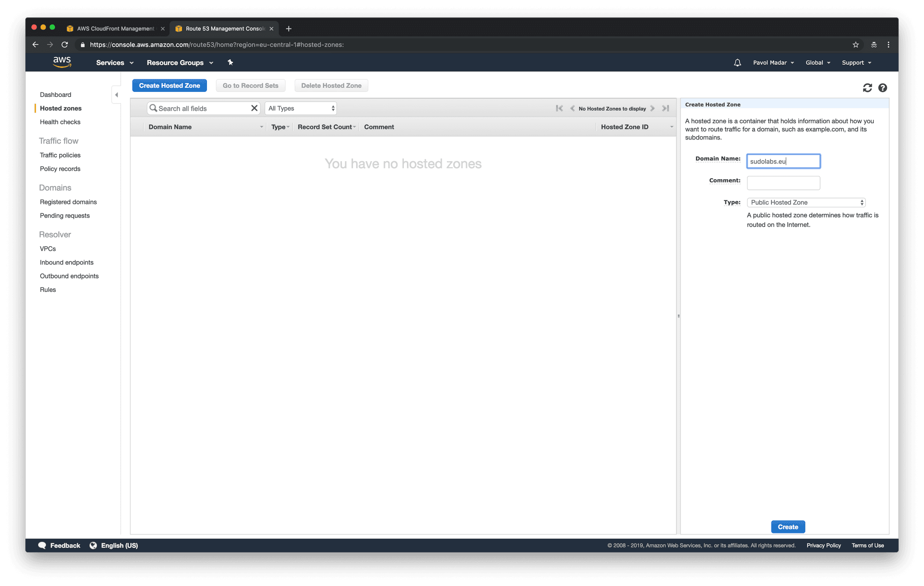Open Traffic policies in the sidebar

(60, 155)
